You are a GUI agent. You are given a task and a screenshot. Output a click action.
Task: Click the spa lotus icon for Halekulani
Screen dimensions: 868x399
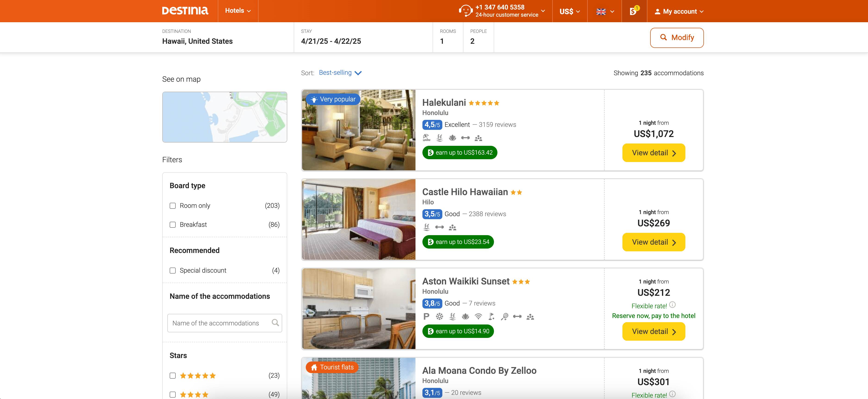(452, 138)
